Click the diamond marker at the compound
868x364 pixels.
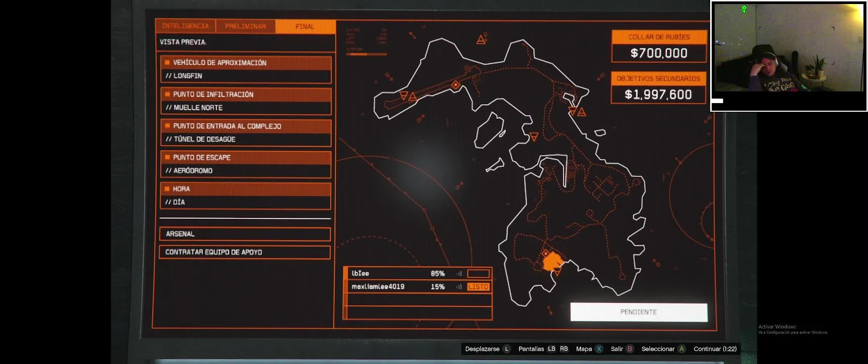546,253
